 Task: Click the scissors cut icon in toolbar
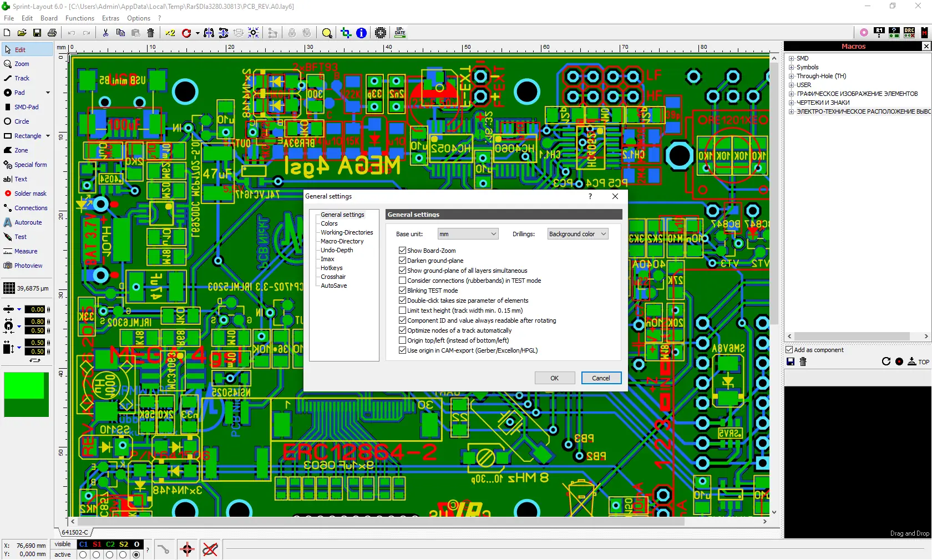click(x=105, y=33)
